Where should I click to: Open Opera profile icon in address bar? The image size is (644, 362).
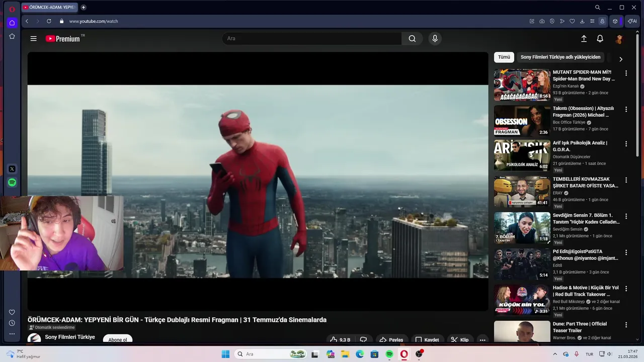[602, 21]
